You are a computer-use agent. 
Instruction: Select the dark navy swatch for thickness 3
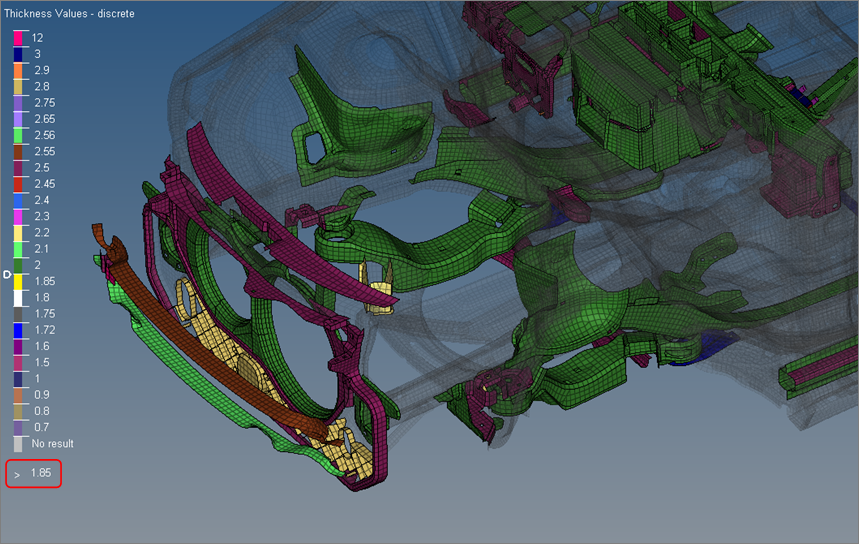click(18, 53)
